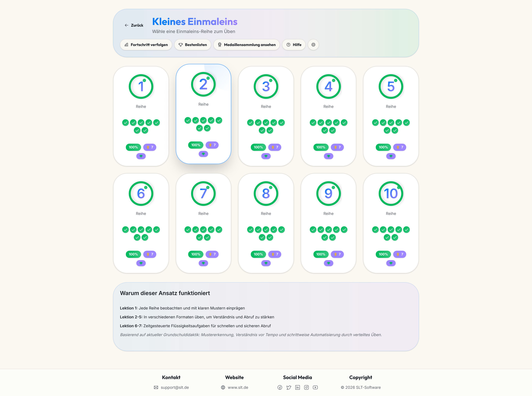Open the Facebook social media icon
The height and width of the screenshot is (396, 532).
point(280,387)
